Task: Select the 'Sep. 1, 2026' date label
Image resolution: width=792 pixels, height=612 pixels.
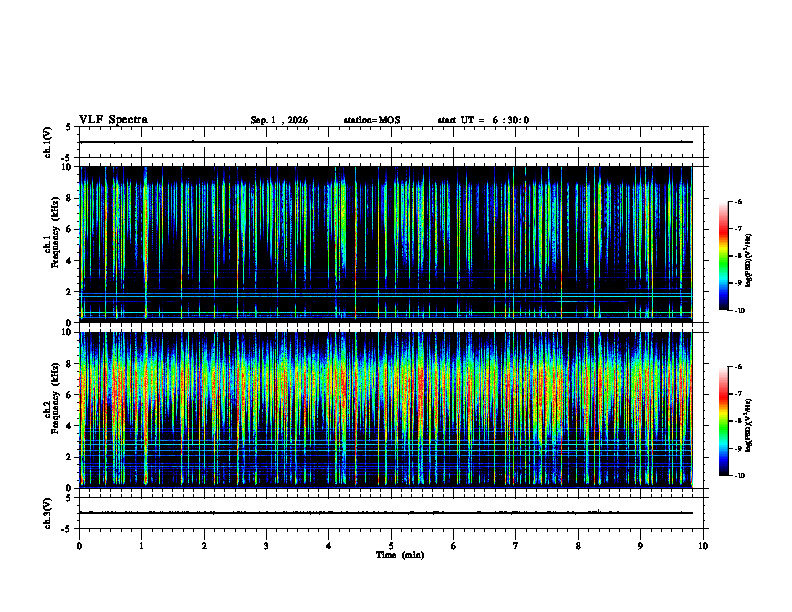Action: (279, 120)
